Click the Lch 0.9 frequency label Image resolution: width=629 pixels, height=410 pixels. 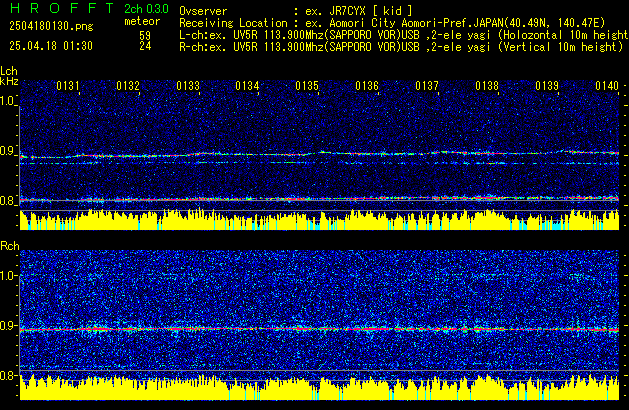click(x=8, y=151)
